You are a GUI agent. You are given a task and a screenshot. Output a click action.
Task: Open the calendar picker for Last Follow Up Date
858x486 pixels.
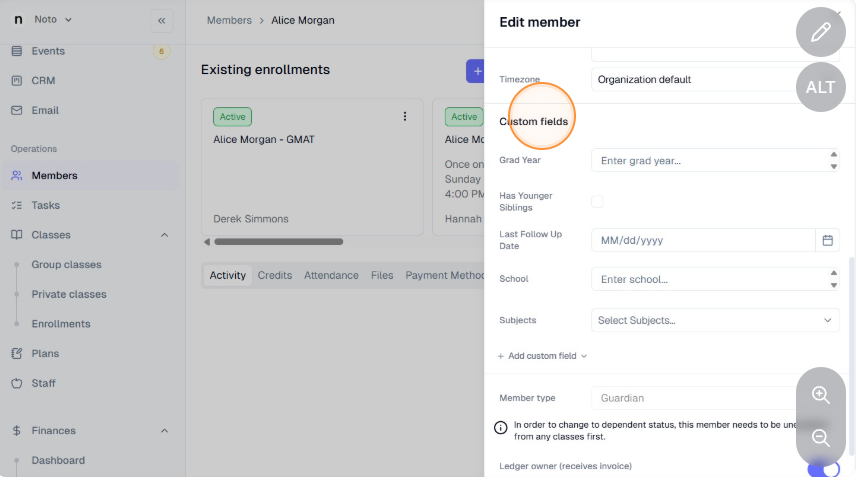pyautogui.click(x=827, y=240)
